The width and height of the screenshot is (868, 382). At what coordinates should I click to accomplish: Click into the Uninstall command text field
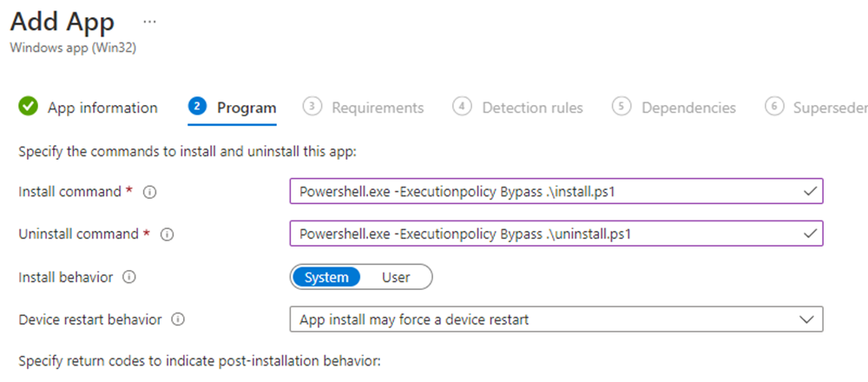pyautogui.click(x=547, y=234)
